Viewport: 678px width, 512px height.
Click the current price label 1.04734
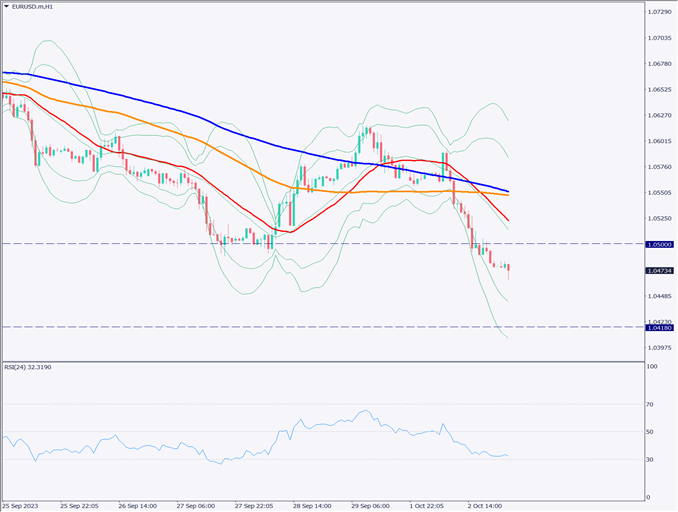[x=658, y=270]
